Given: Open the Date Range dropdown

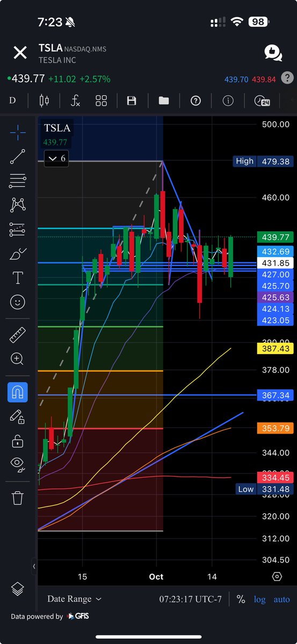Looking at the screenshot, I should click(x=74, y=599).
